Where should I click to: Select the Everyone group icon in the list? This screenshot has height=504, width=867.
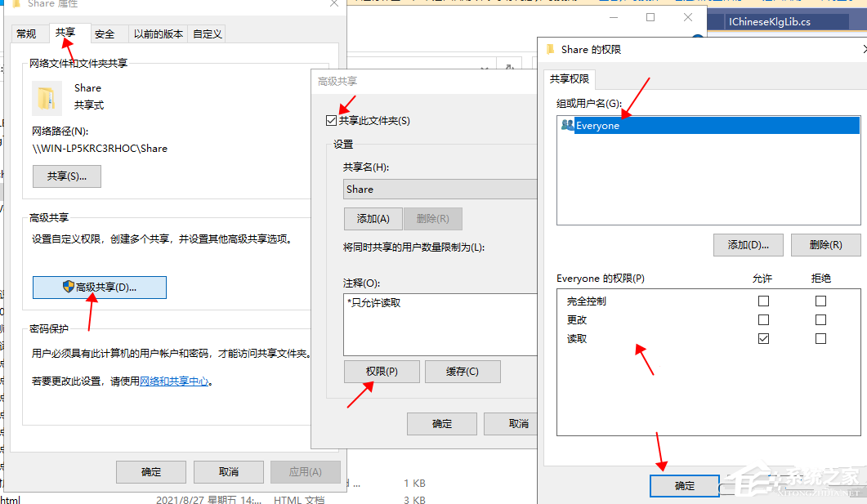(567, 126)
